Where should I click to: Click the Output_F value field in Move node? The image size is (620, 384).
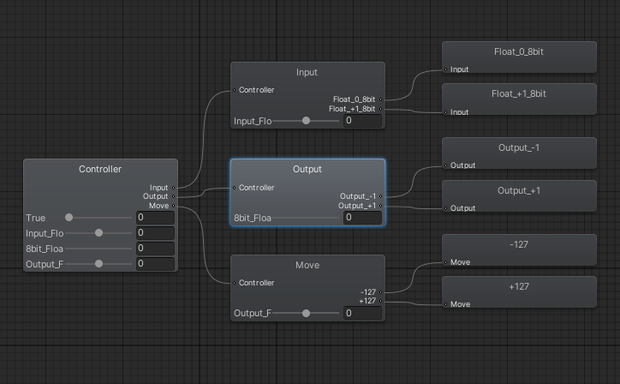tap(362, 313)
